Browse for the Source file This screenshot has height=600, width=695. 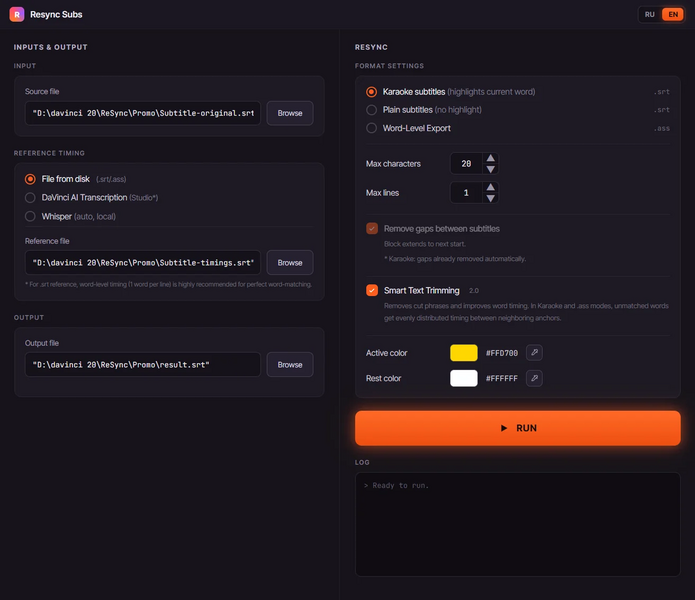pyautogui.click(x=290, y=113)
